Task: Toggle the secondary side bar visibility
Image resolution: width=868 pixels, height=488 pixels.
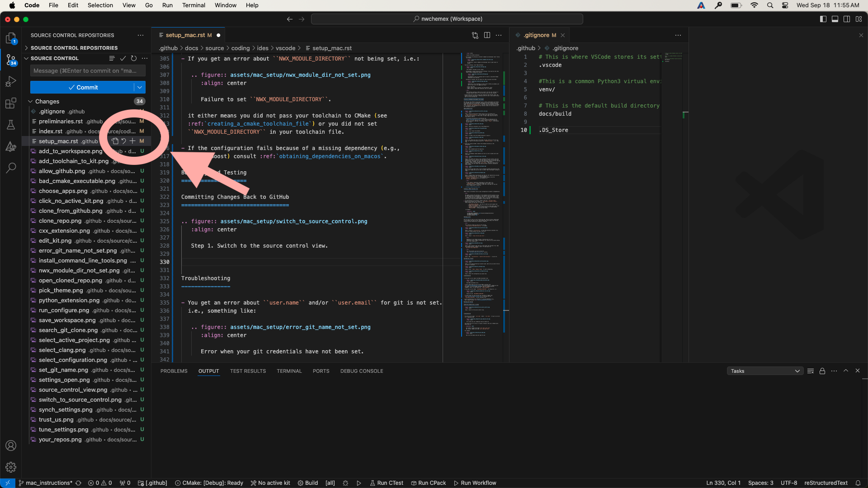Action: pos(847,19)
